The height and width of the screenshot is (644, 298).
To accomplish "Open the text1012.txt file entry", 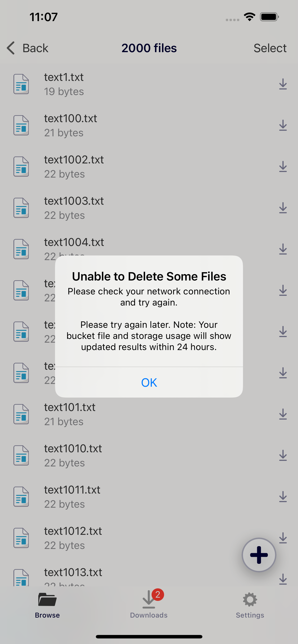I will (x=149, y=538).
